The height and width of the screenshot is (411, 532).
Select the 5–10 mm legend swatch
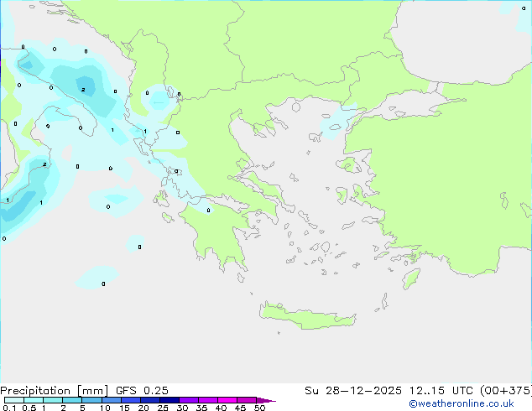click(x=91, y=400)
